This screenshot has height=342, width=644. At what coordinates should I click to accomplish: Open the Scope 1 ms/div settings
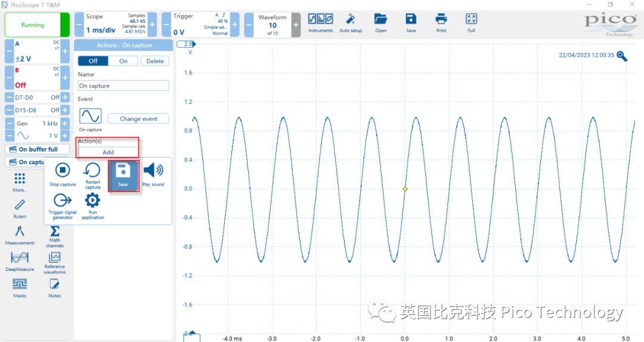coord(116,24)
